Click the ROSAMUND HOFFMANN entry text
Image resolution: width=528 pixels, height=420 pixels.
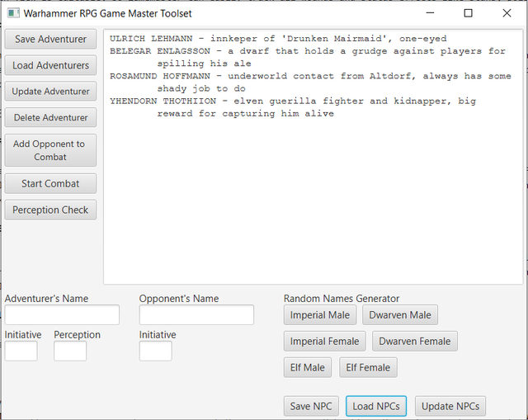(x=310, y=76)
